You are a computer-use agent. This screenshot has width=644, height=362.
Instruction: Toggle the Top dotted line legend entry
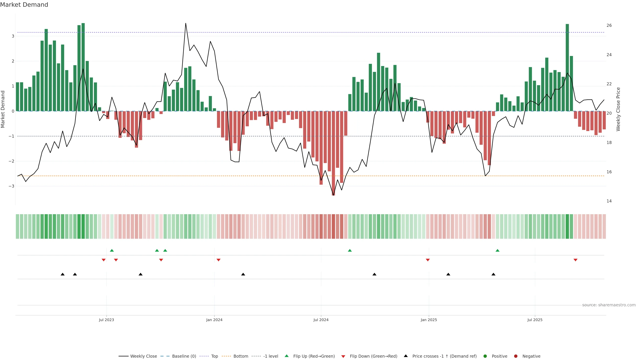point(214,356)
